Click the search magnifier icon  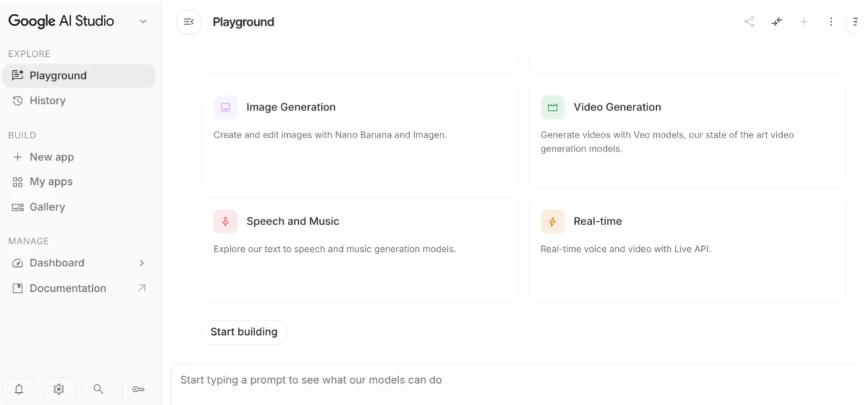99,389
